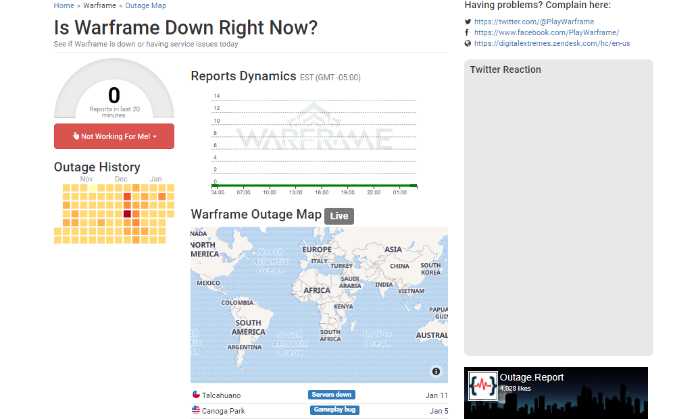This screenshot has width=700, height=419.
Task: Click the Jan 5 date for Canoga Park
Action: click(x=439, y=411)
